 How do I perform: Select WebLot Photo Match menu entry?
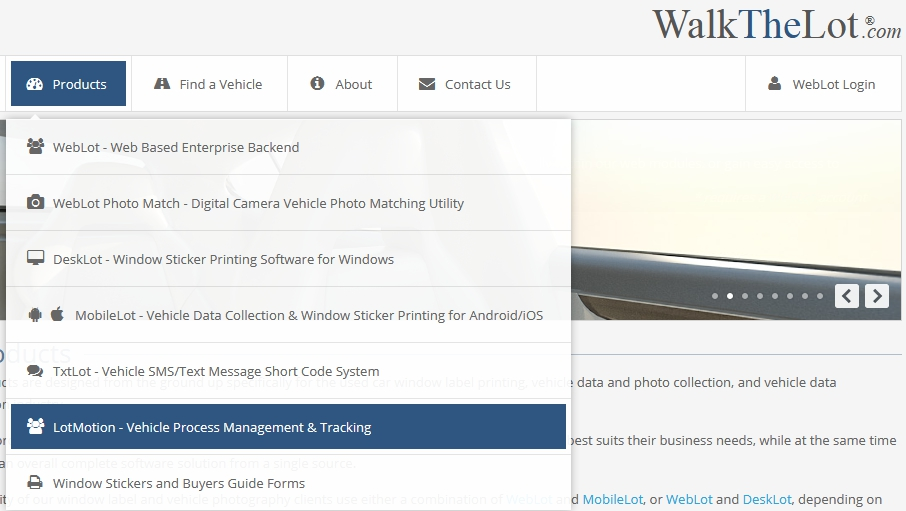tap(288, 203)
